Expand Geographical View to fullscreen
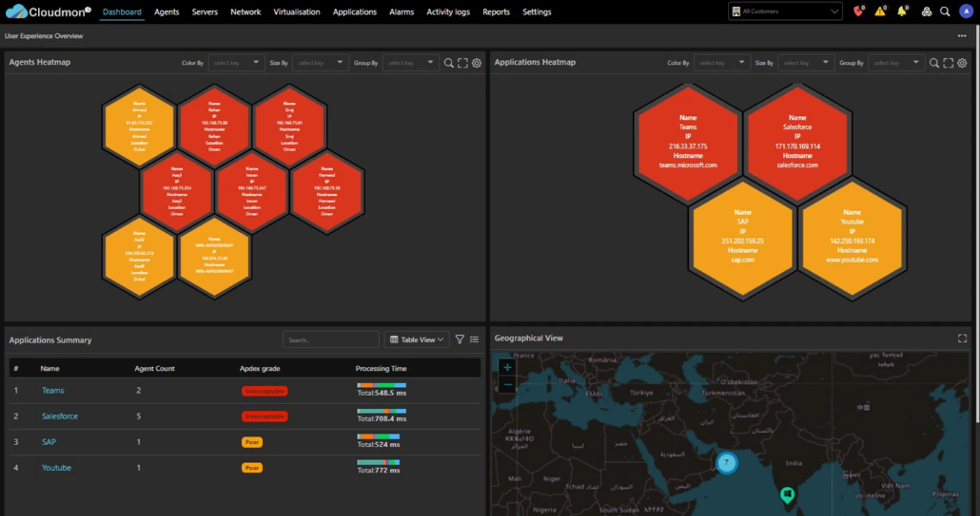Viewport: 980px width, 516px height. pyautogui.click(x=962, y=338)
